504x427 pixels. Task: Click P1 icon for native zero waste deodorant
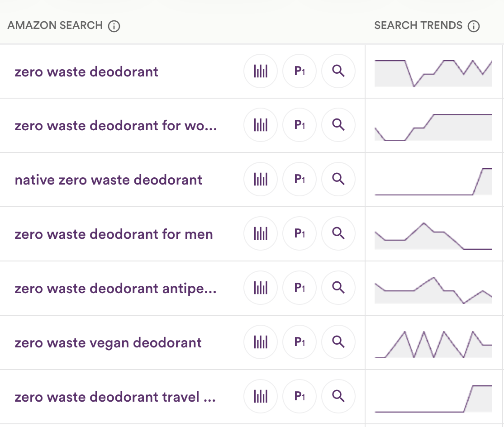tap(299, 179)
